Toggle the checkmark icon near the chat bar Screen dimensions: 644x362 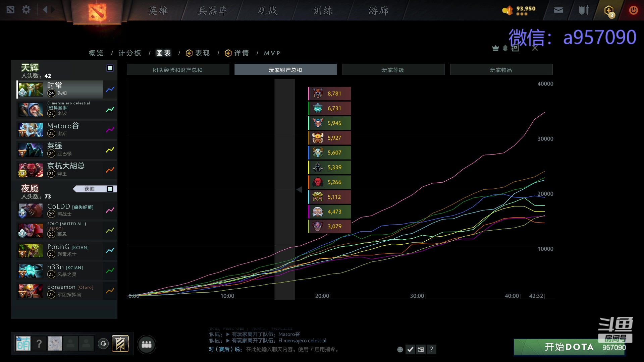pyautogui.click(x=411, y=349)
